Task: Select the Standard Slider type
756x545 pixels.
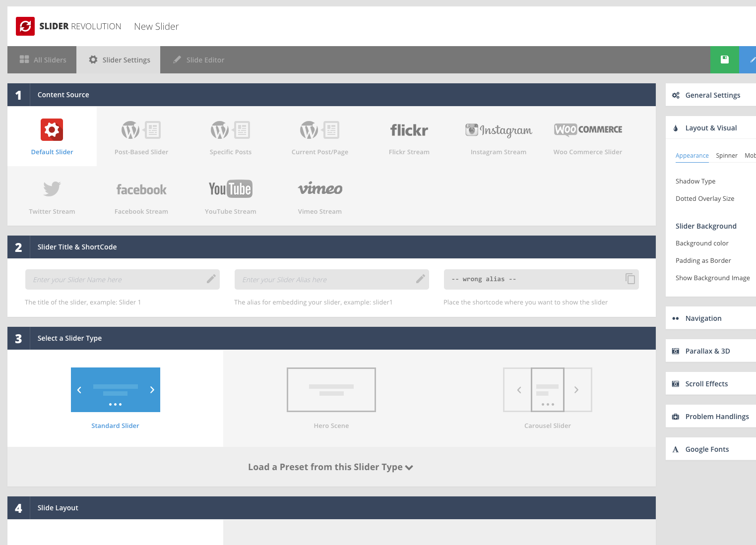Action: pos(116,398)
